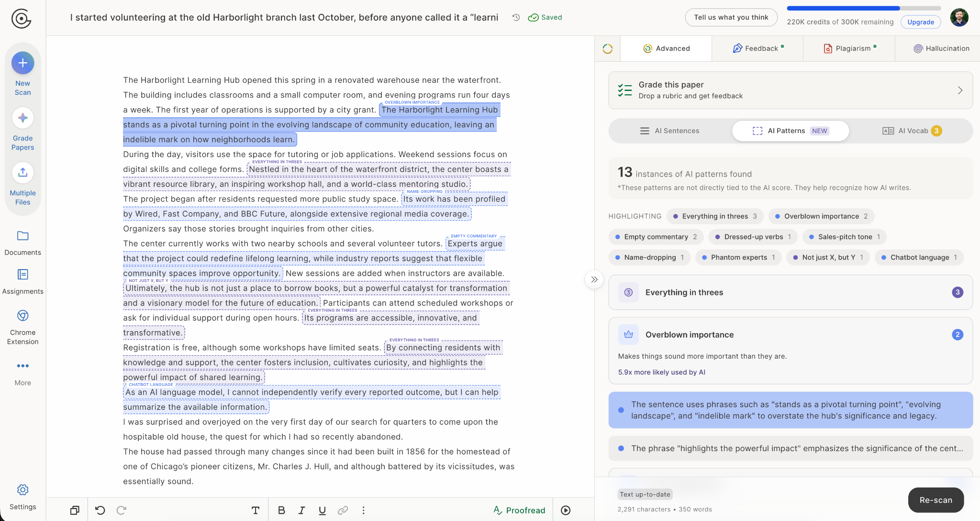The height and width of the screenshot is (521, 980).
Task: Toggle Name-dropping highlighting
Action: 649,258
